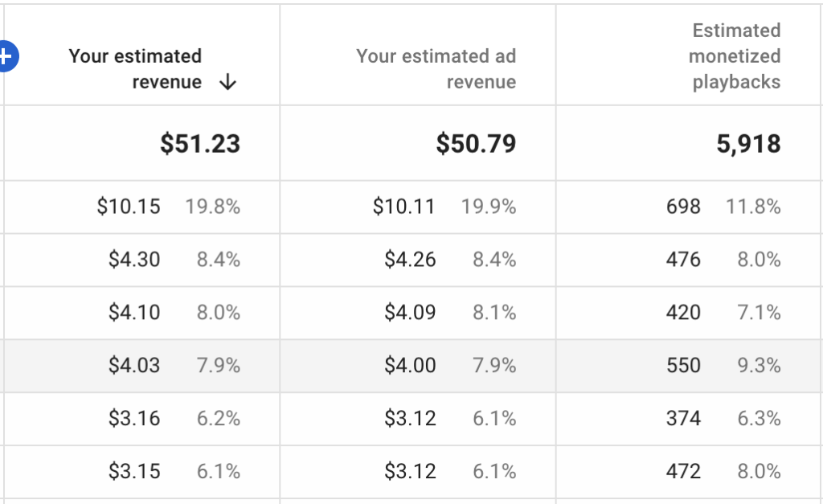Click the $3.16 estimated revenue value
The image size is (823, 504).
pos(134,419)
